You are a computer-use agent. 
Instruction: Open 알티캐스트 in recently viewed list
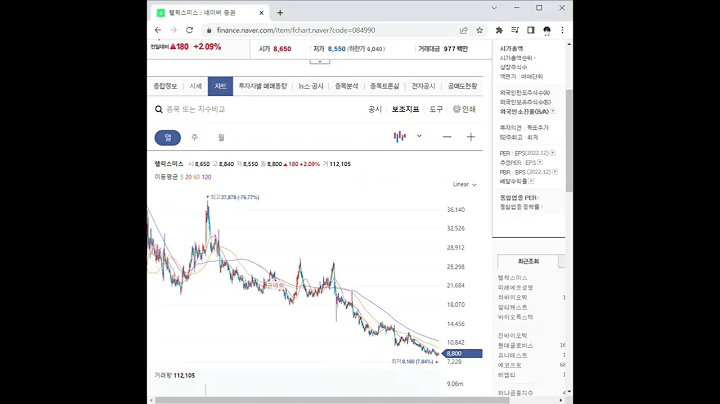[x=512, y=307]
